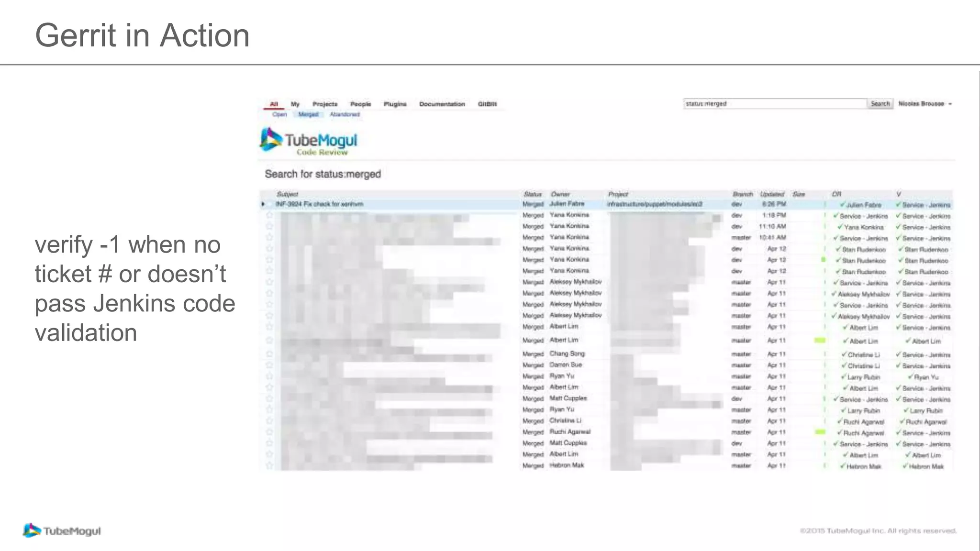Click the V column header

[x=899, y=194]
